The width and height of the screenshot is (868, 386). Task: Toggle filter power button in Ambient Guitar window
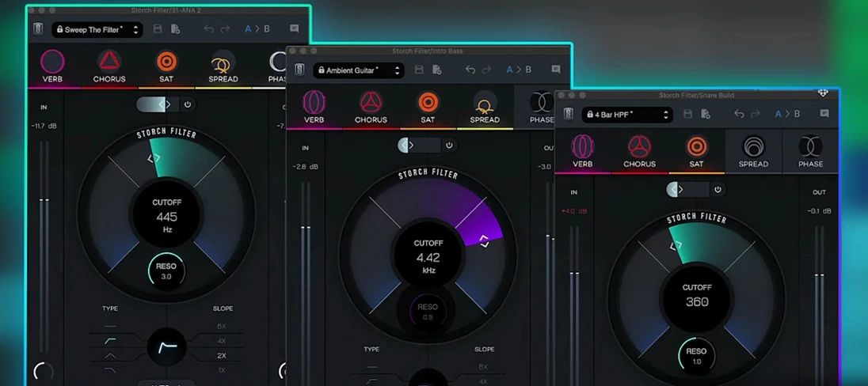(x=449, y=146)
